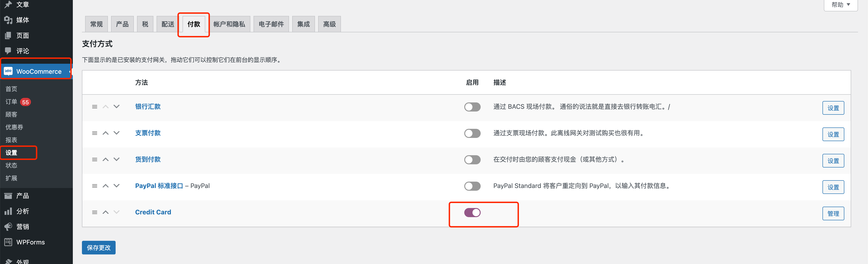Switch to the 电子邮件 tab
This screenshot has height=264, width=868.
(x=271, y=24)
